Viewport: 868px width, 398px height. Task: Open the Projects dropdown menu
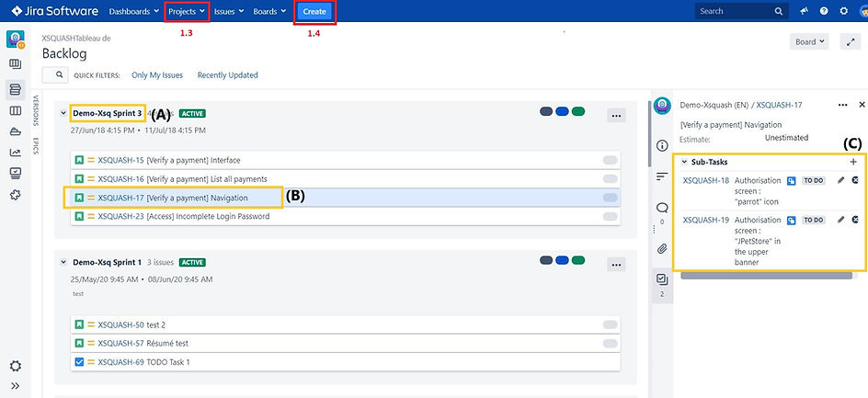tap(187, 11)
